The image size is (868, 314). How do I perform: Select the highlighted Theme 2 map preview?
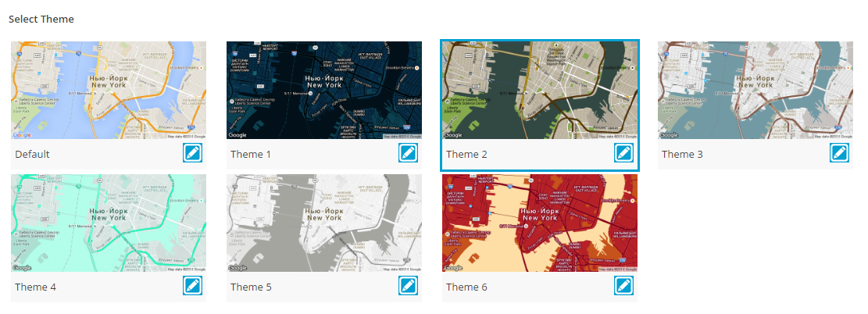pos(540,90)
